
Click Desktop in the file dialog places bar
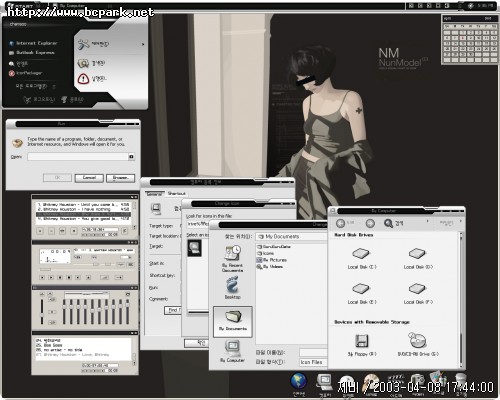pos(232,288)
